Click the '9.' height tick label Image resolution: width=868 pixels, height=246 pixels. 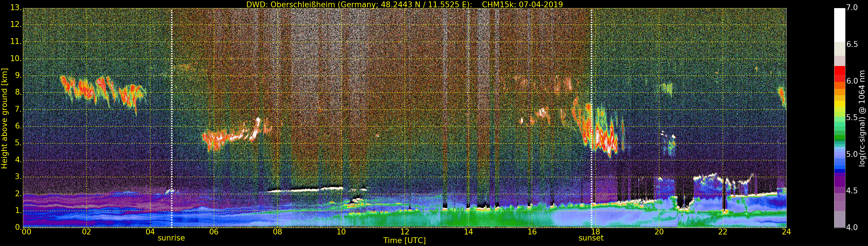(18, 76)
